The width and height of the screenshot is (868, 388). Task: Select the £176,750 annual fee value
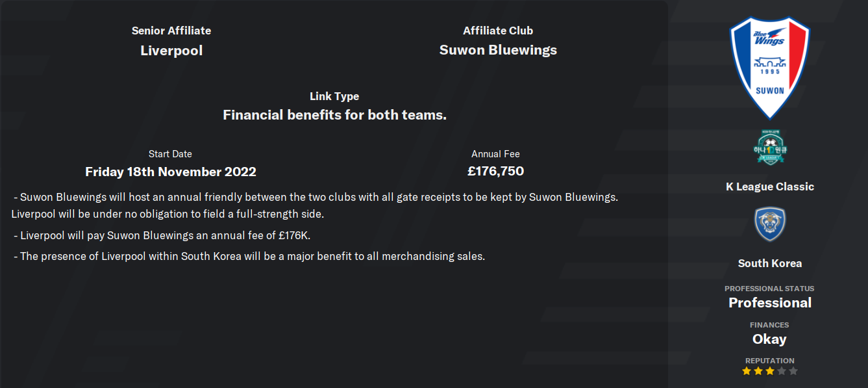pos(495,171)
